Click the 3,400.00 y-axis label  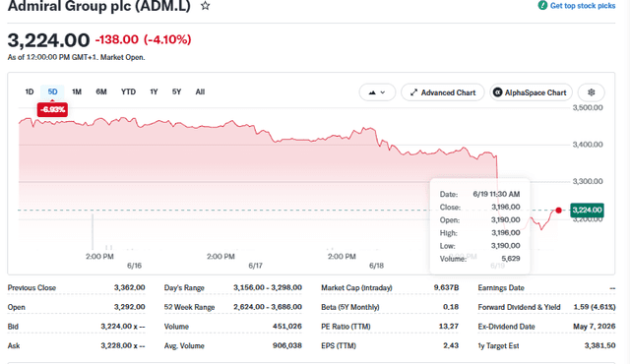click(588, 145)
